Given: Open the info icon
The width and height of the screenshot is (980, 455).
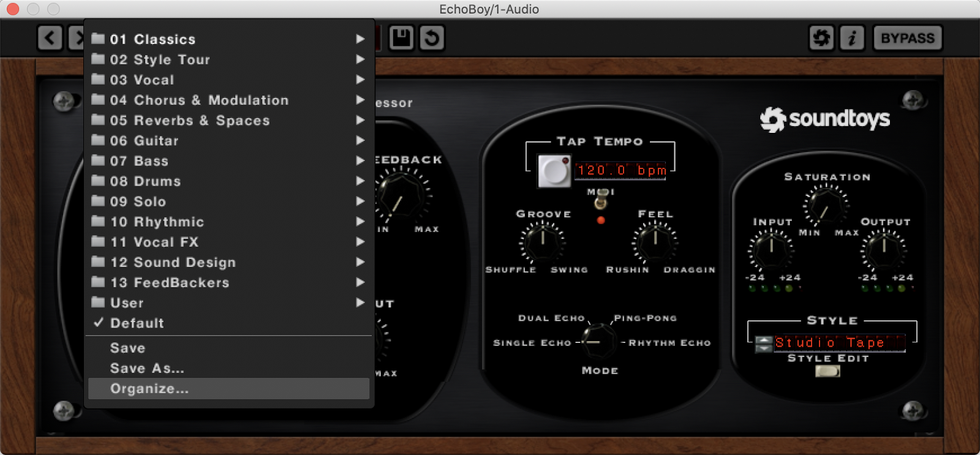Looking at the screenshot, I should click(852, 38).
